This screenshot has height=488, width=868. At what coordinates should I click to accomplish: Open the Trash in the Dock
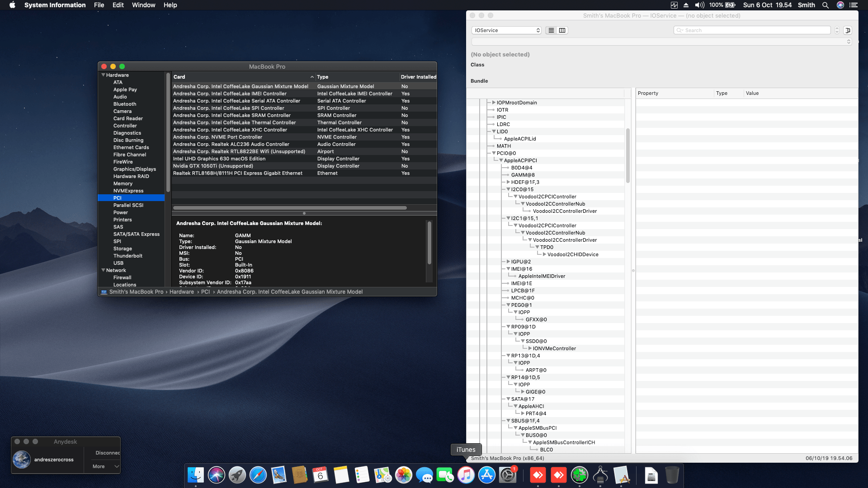pyautogui.click(x=672, y=475)
